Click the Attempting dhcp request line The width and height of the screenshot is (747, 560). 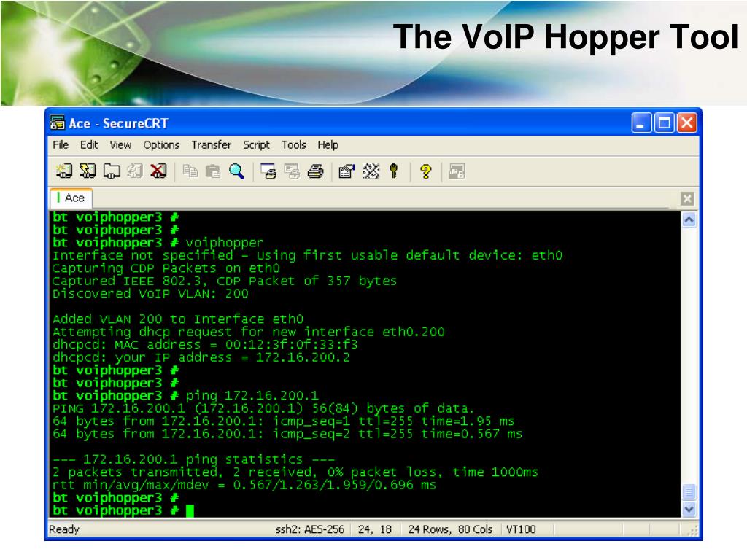pyautogui.click(x=248, y=332)
